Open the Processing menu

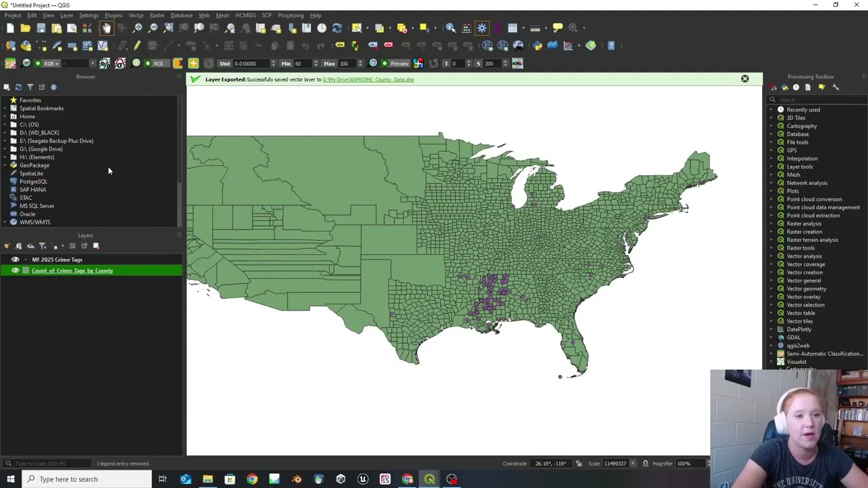290,15
